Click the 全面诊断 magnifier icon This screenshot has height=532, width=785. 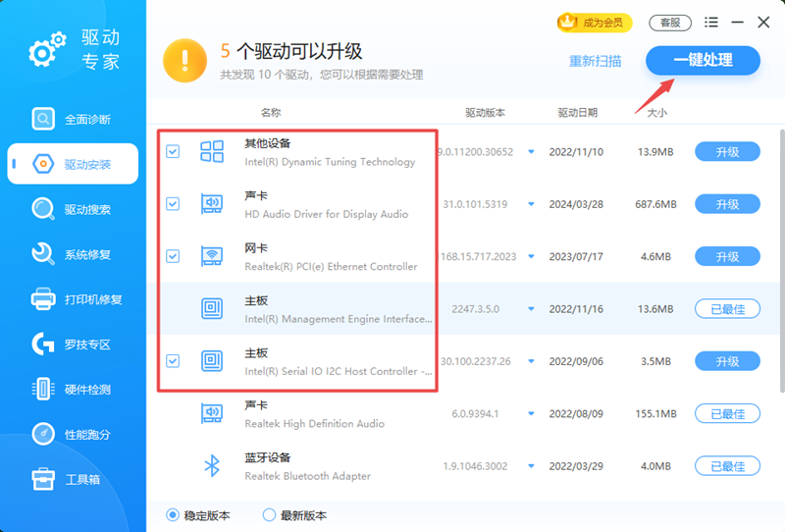click(43, 119)
